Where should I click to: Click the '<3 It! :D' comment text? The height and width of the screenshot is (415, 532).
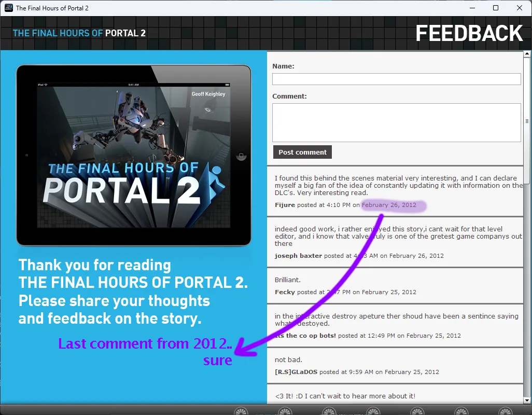[345, 396]
